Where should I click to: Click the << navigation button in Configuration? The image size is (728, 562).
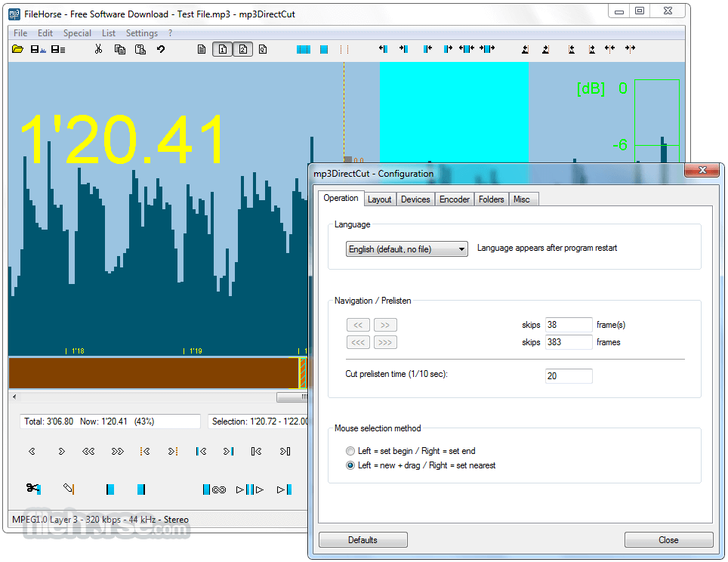(358, 325)
